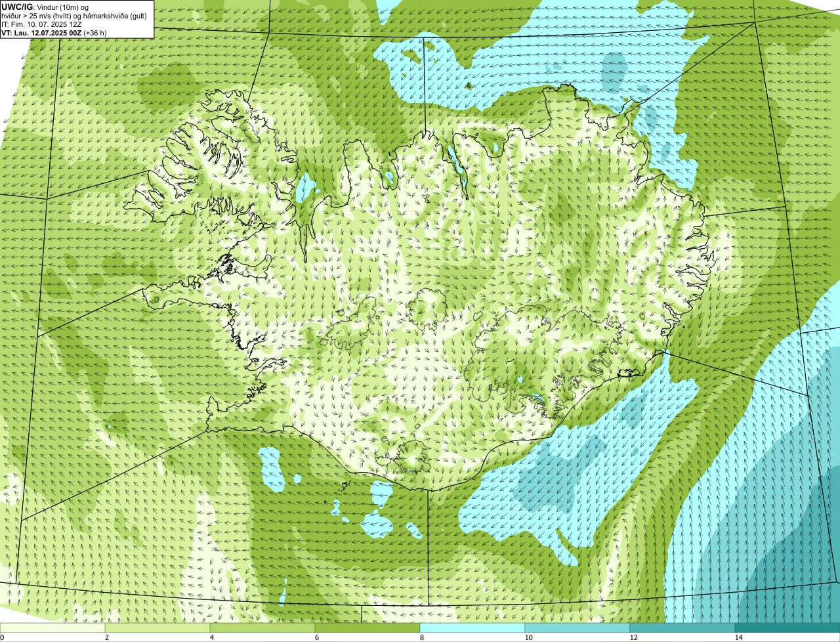This screenshot has width=840, height=642.
Task: Click the 0–2 m/s palest yellow legend swatch
Action: click(52, 628)
